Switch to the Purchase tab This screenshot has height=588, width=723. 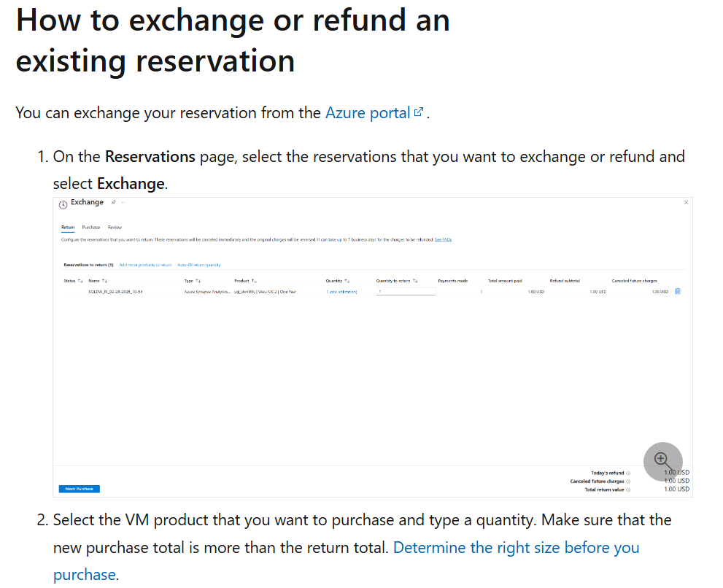tap(91, 228)
